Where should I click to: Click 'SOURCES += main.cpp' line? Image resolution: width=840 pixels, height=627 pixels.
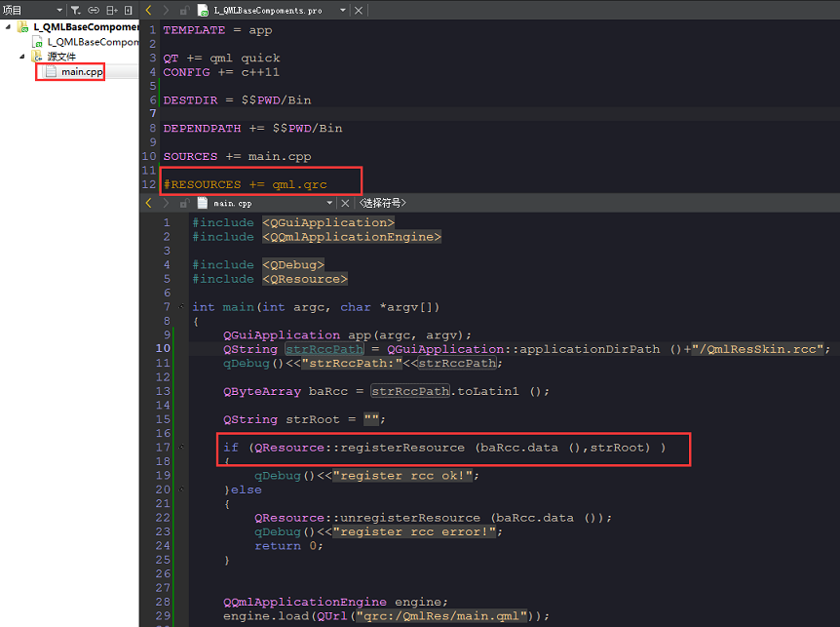coord(237,156)
